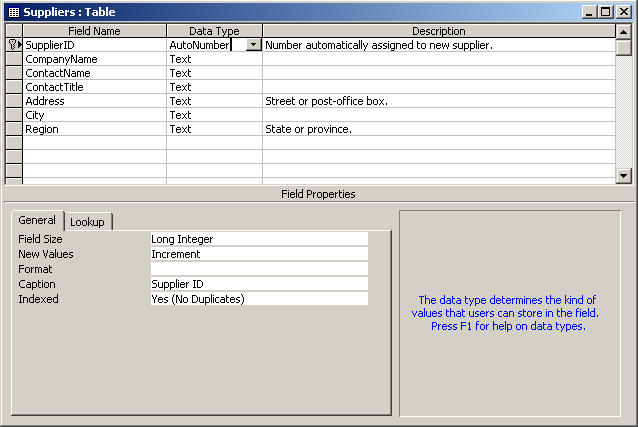The height and width of the screenshot is (427, 638).
Task: Switch to the Lookup tab
Action: [87, 222]
